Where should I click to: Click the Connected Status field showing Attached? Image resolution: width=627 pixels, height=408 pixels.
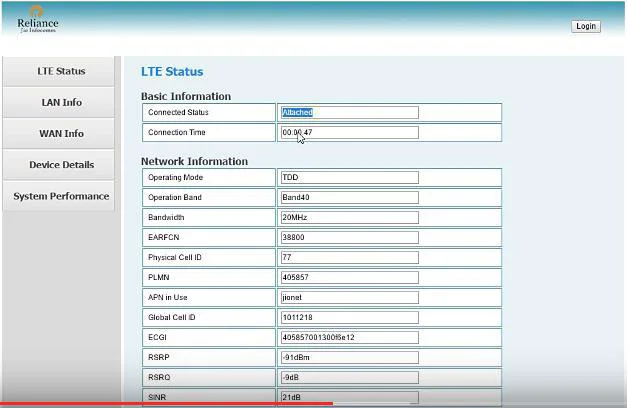coord(349,112)
